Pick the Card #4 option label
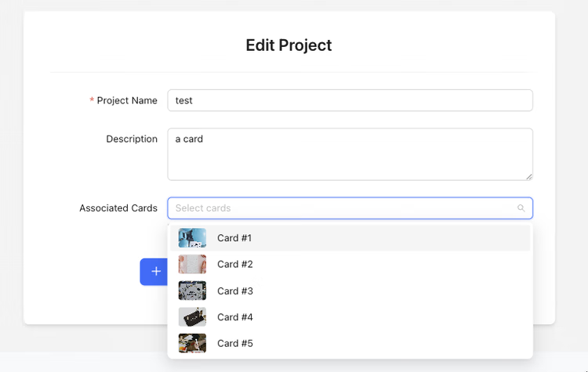This screenshot has width=588, height=372. [235, 317]
